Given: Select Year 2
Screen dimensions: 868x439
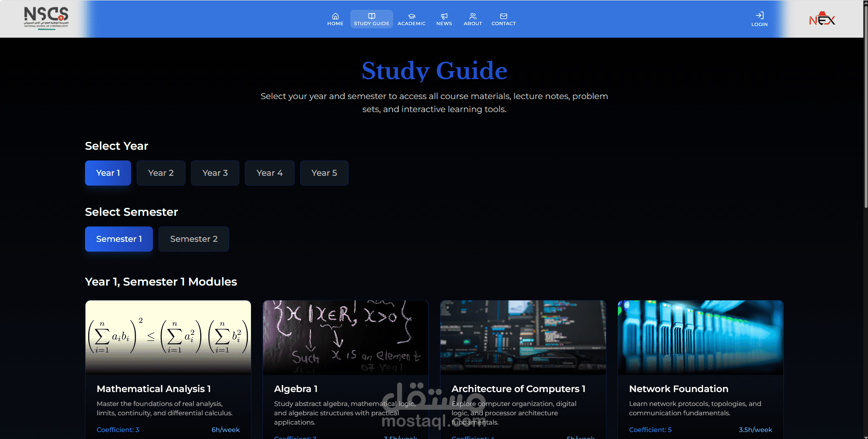Looking at the screenshot, I should (161, 173).
